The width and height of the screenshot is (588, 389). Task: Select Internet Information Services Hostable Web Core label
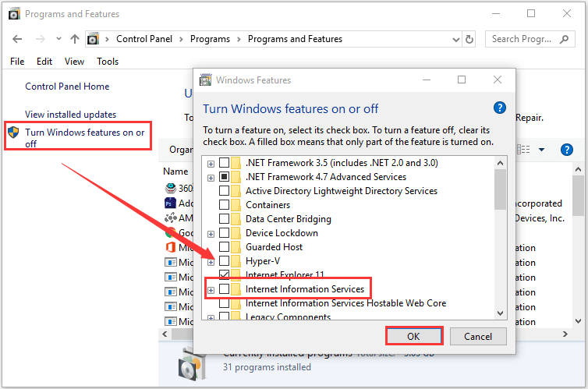[x=345, y=302]
